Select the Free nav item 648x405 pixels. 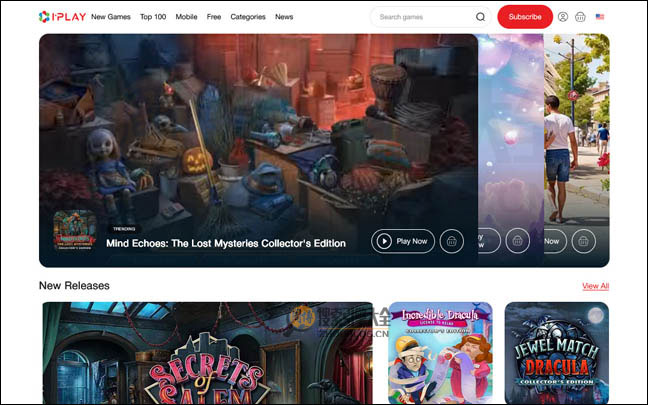214,17
